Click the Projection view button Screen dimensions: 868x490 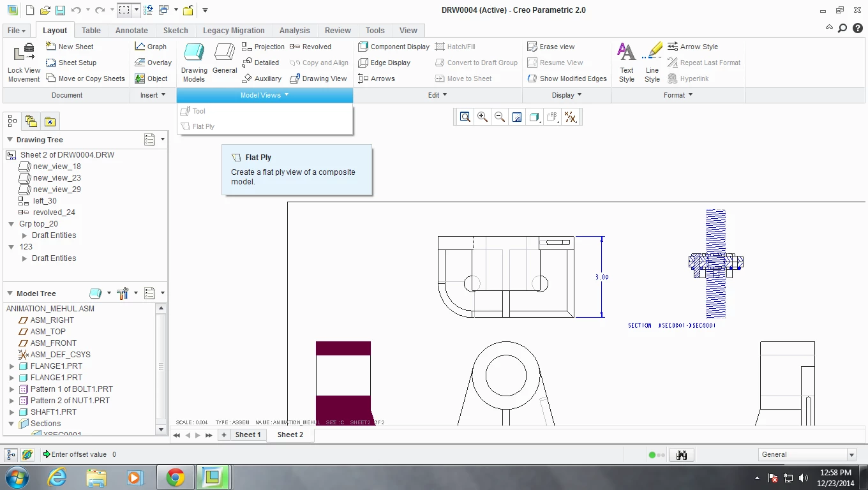tap(263, 47)
